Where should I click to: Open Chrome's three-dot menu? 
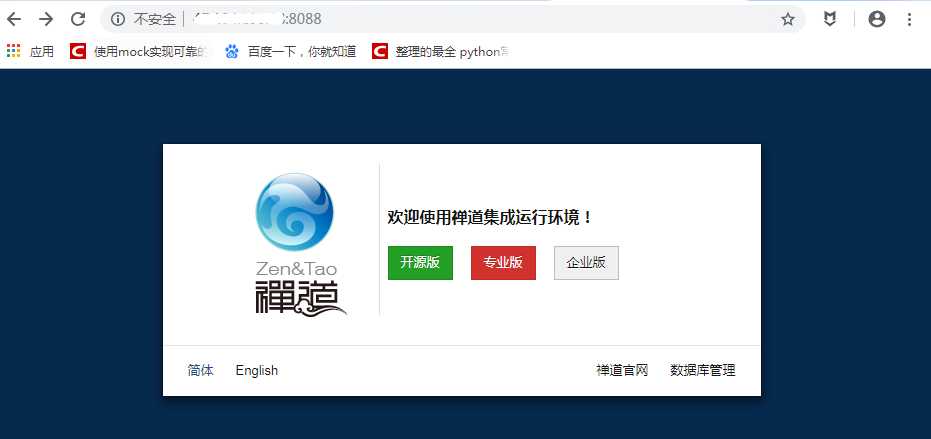click(x=909, y=20)
